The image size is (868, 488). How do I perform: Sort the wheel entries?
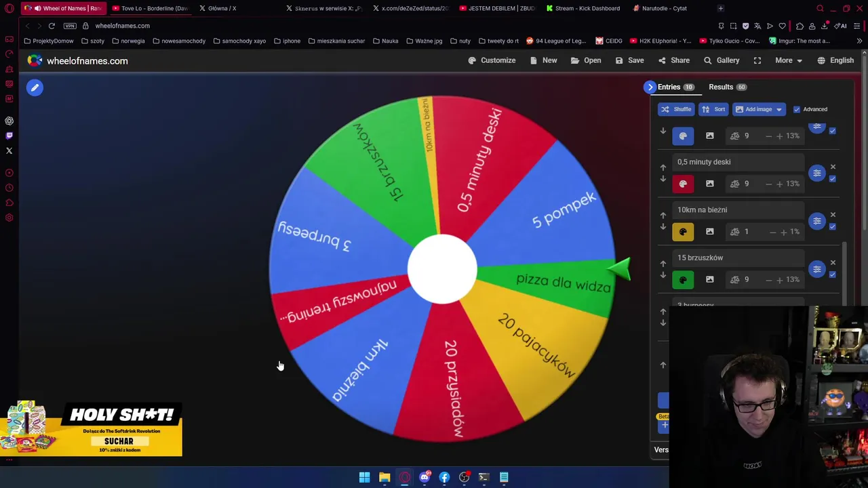point(713,109)
